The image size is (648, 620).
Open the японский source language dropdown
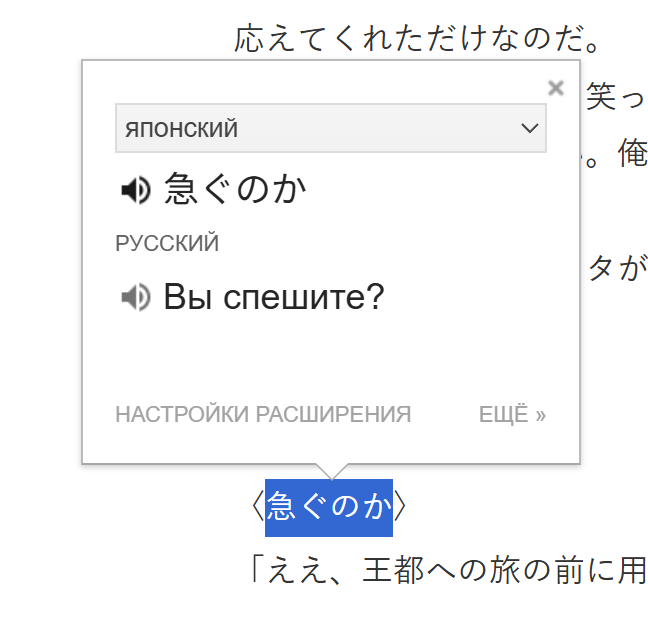coord(331,128)
